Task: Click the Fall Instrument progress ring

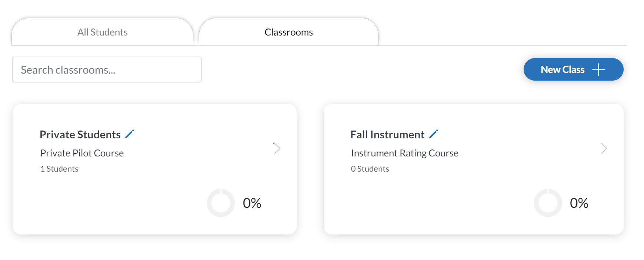Action: click(548, 203)
